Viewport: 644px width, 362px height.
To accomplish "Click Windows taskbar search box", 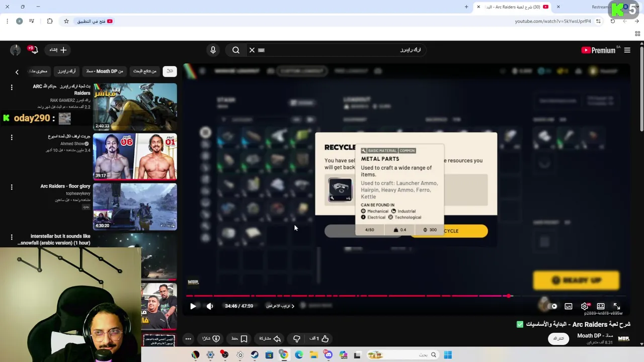I will (x=403, y=355).
